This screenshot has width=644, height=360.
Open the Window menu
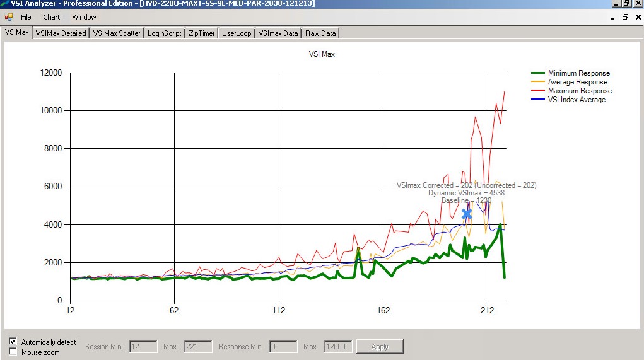tap(84, 17)
